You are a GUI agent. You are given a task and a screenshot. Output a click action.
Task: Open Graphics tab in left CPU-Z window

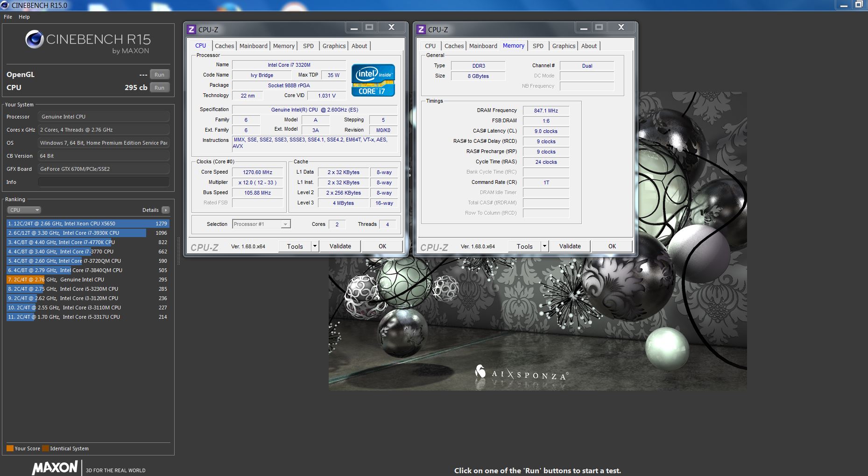pyautogui.click(x=334, y=46)
